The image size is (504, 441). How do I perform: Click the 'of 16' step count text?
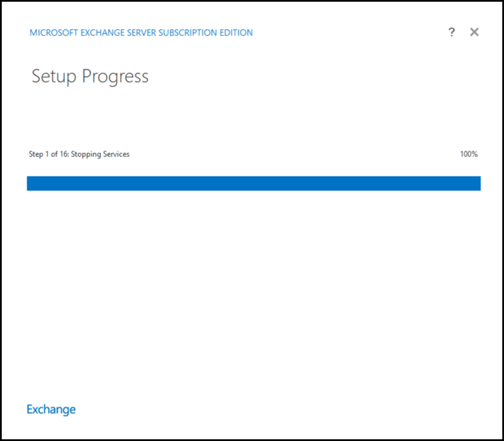click(59, 154)
